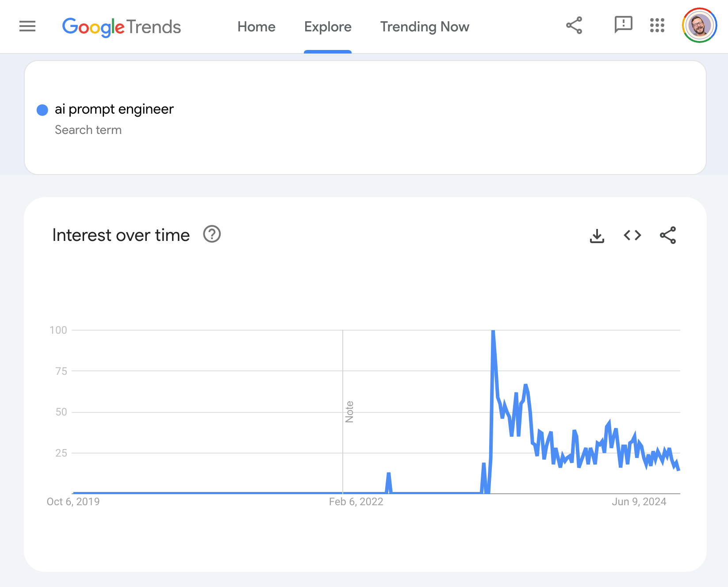Click the Note marker on the chart
Screen dimensions: 728x587
(349, 412)
